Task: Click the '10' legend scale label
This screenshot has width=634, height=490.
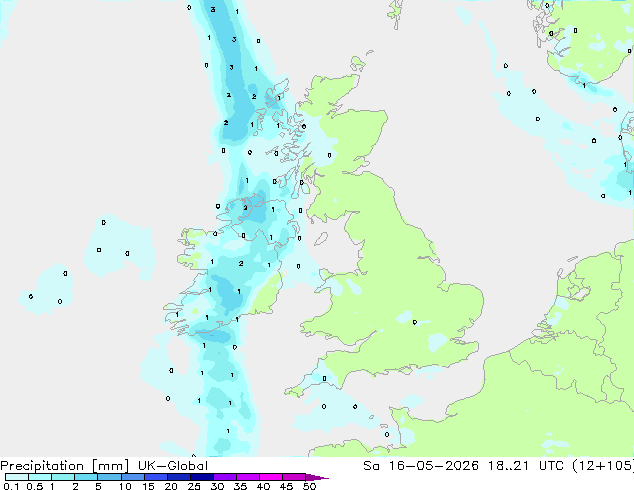Action: click(125, 486)
